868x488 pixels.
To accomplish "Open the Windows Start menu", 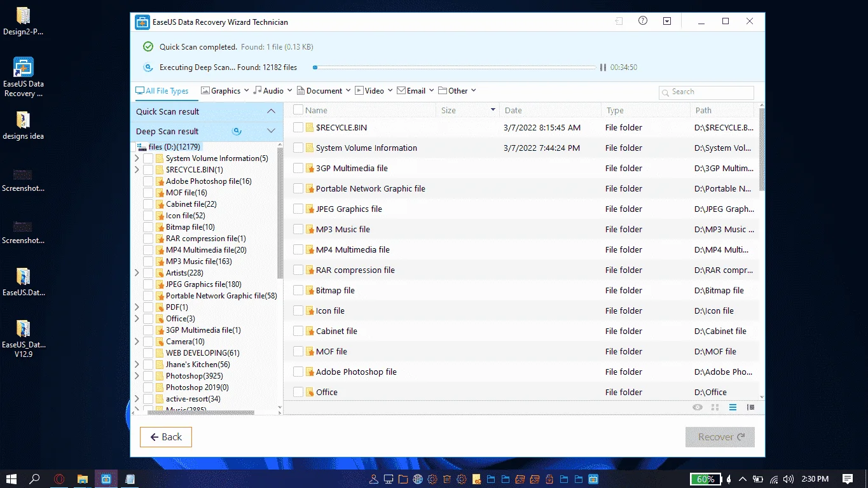I will (11, 478).
